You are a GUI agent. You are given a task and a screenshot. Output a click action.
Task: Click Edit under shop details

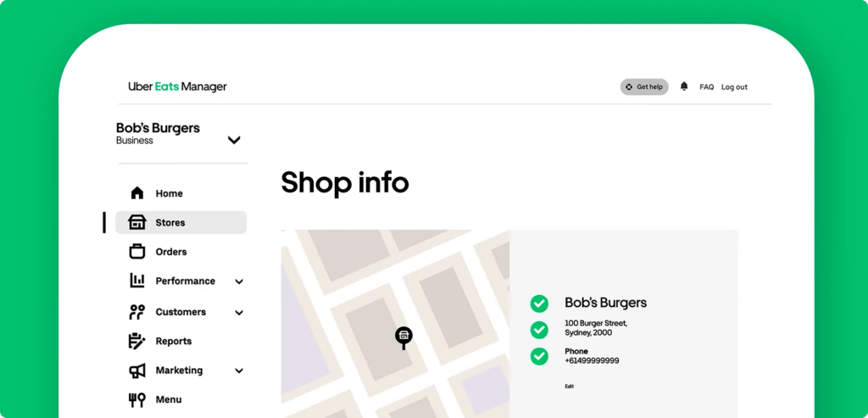(569, 387)
